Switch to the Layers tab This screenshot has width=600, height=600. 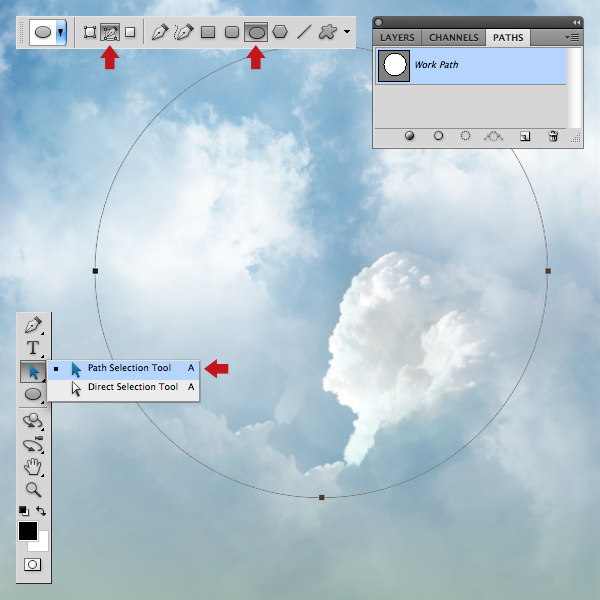(397, 38)
